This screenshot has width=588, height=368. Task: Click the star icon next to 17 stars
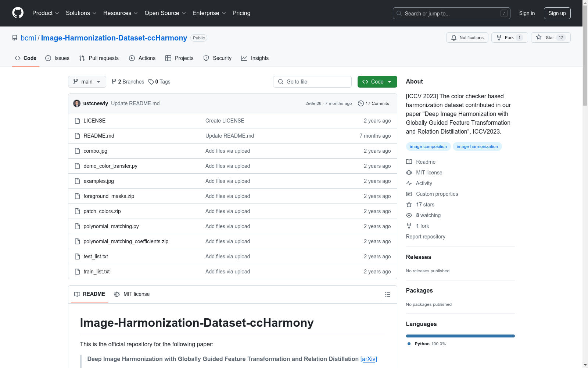[409, 205]
